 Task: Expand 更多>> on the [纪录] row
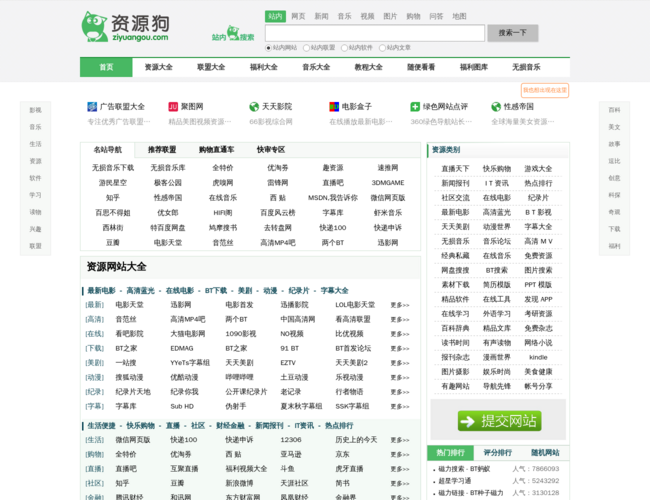(x=400, y=392)
